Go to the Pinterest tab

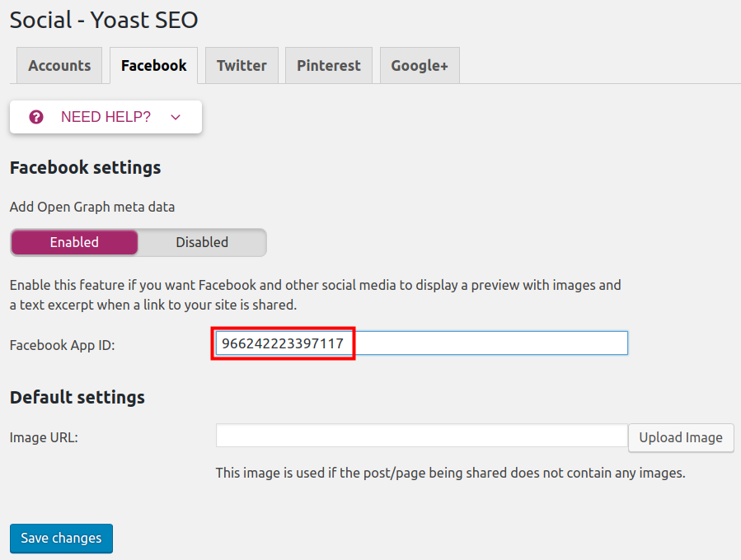tap(329, 66)
